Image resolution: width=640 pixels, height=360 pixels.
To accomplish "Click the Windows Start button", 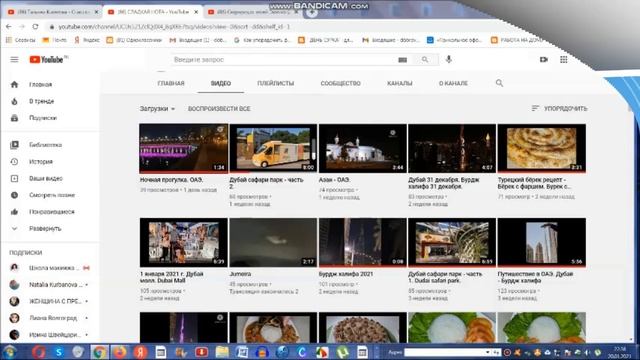I will click(x=10, y=352).
